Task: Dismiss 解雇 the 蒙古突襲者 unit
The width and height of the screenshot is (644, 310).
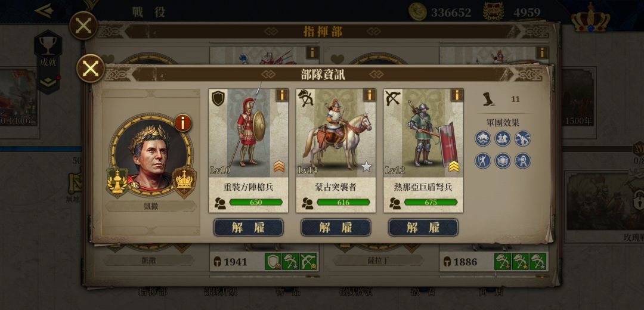Action: (336, 227)
